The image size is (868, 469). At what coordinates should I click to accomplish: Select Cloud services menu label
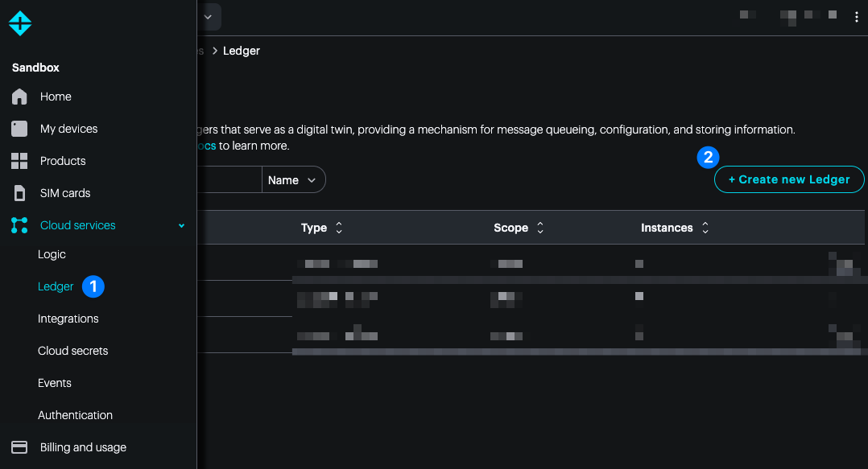[x=77, y=225]
